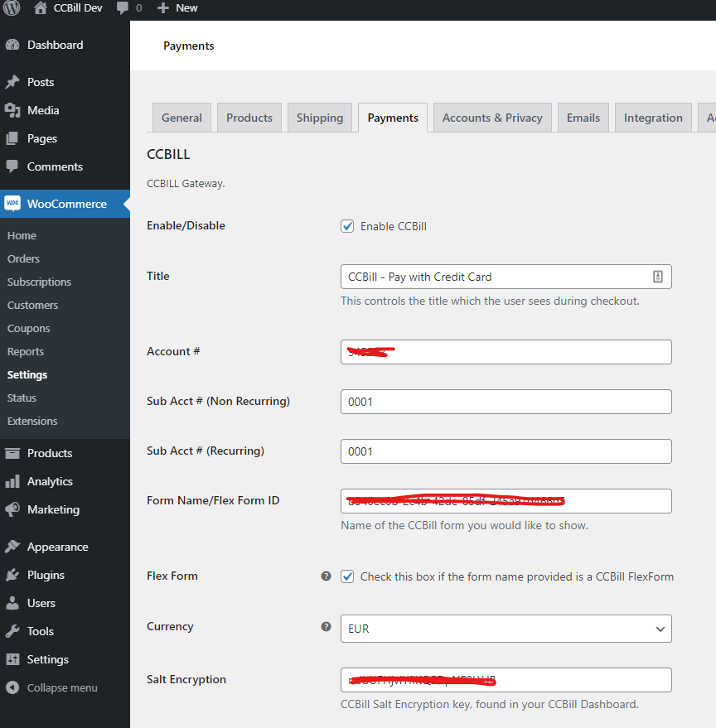Click the Salt Encryption input field
716x728 pixels.
click(506, 680)
